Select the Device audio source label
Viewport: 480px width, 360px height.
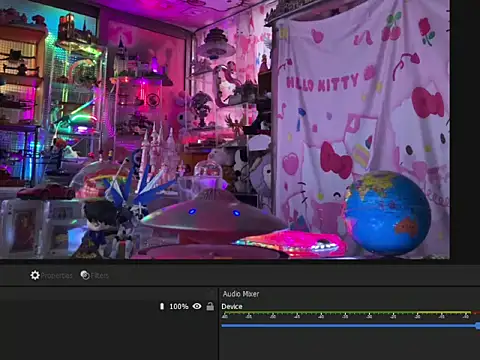232,306
